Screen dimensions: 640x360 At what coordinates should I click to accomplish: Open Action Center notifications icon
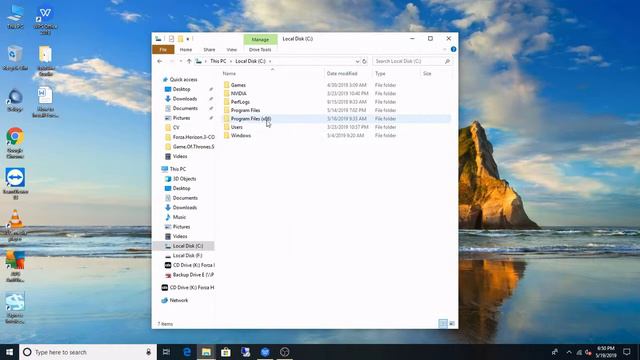pos(627,352)
